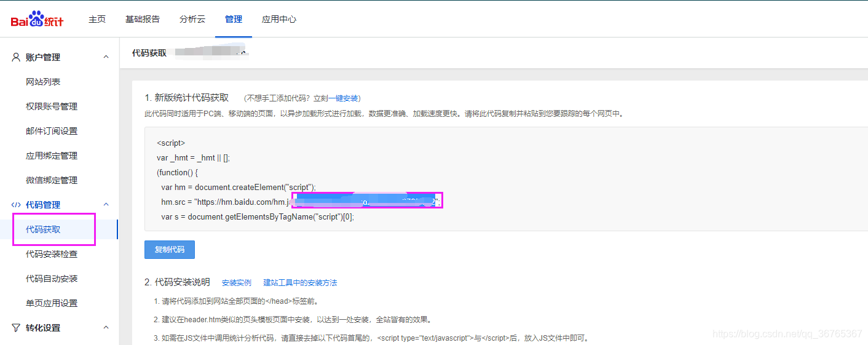Click the 账户管理 section header text

(x=43, y=57)
